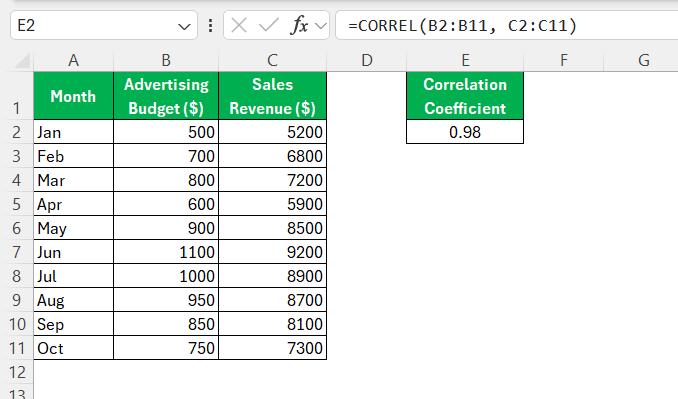Click revenue cell with value 5200
The image size is (678, 399).
272,132
